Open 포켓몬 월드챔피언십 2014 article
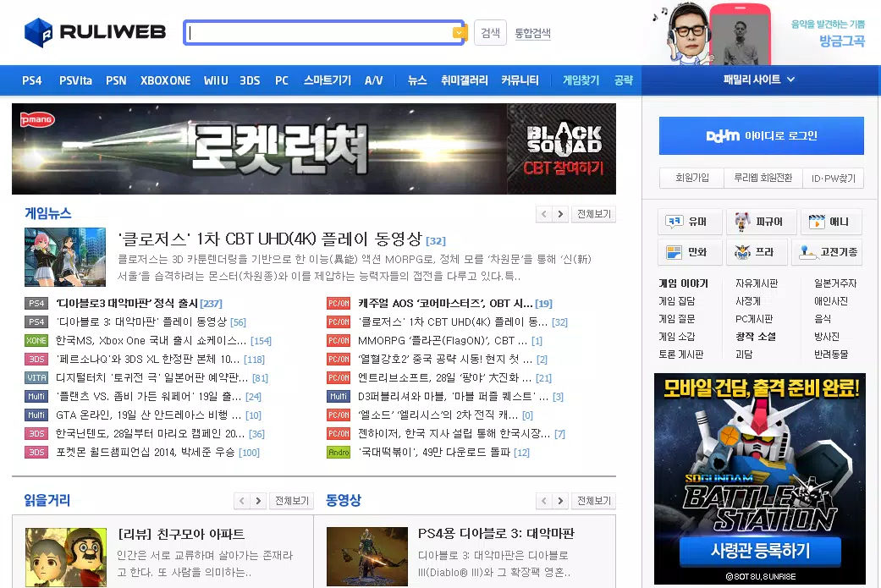The image size is (881, 588). click(x=145, y=452)
